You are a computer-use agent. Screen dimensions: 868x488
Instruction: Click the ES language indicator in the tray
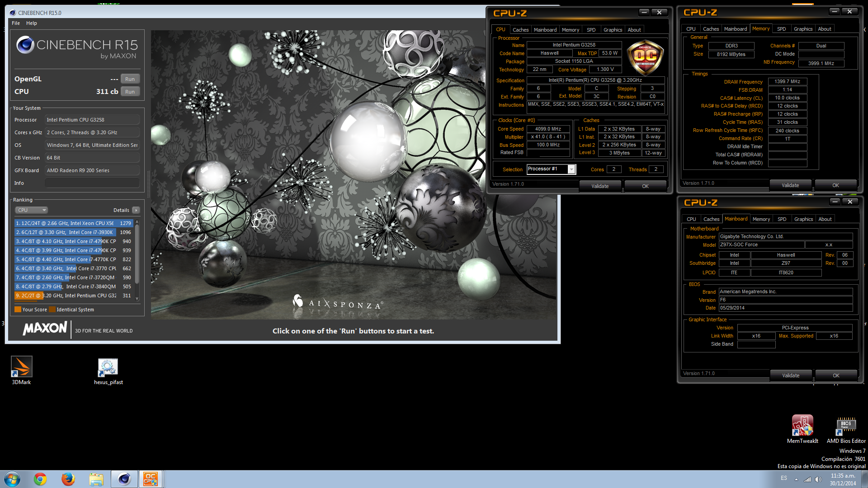(784, 478)
